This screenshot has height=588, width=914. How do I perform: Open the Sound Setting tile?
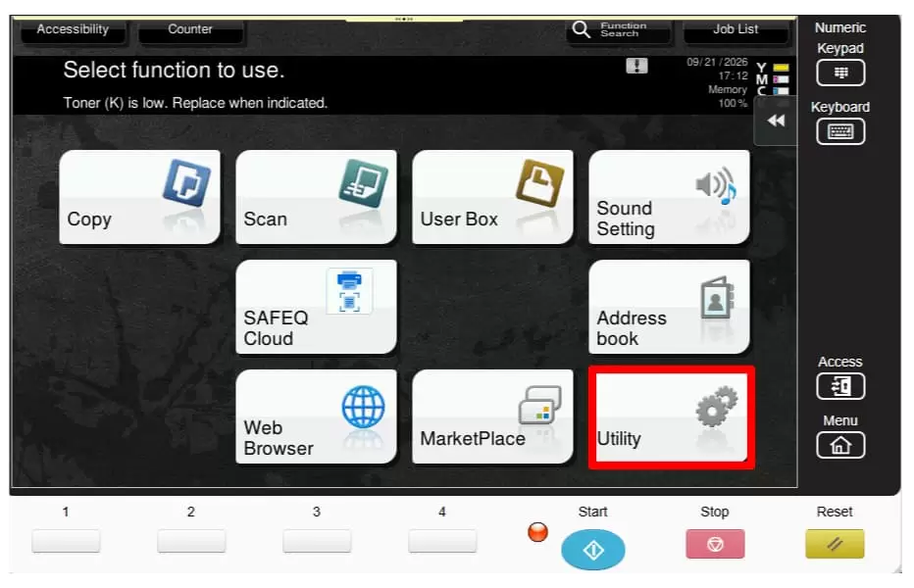[x=669, y=196]
